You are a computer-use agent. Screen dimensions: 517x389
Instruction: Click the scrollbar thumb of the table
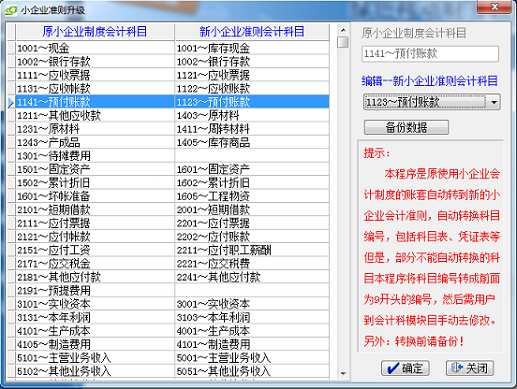[x=343, y=42]
